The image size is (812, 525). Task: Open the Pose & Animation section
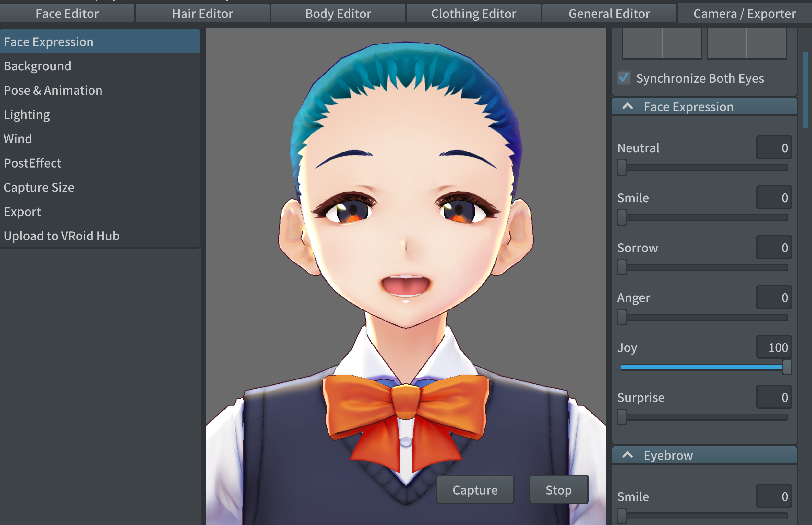point(53,90)
